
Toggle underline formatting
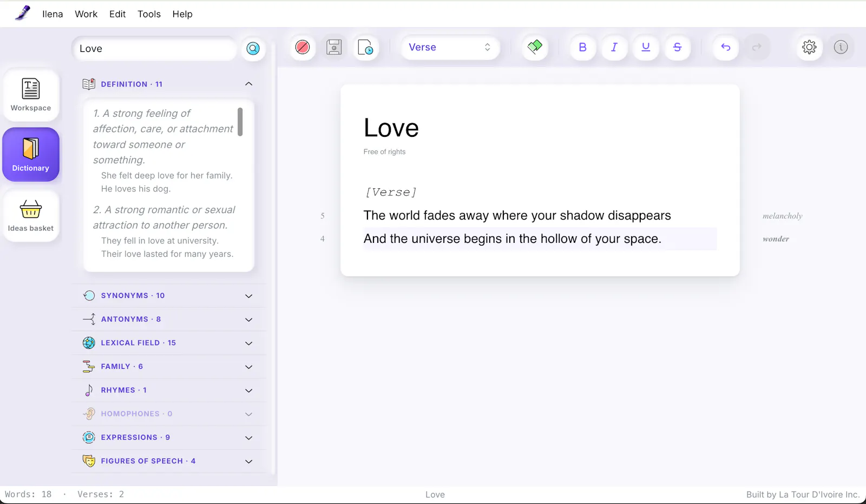(x=646, y=47)
